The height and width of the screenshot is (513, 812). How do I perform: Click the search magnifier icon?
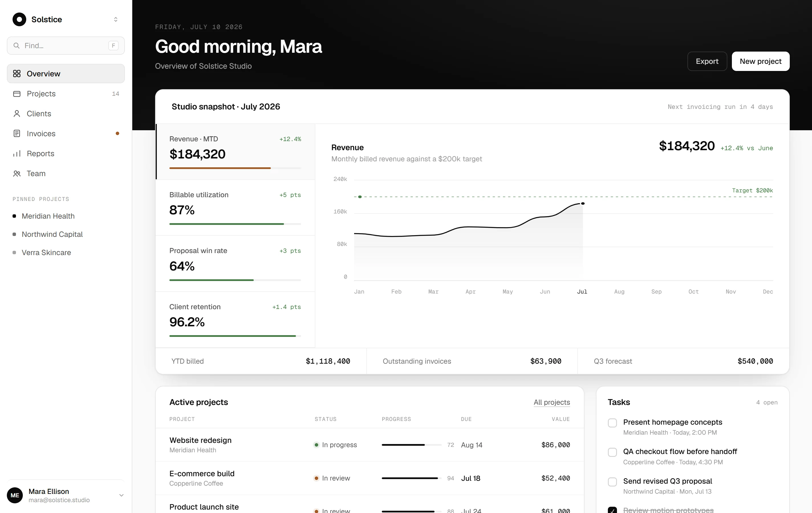tap(16, 46)
